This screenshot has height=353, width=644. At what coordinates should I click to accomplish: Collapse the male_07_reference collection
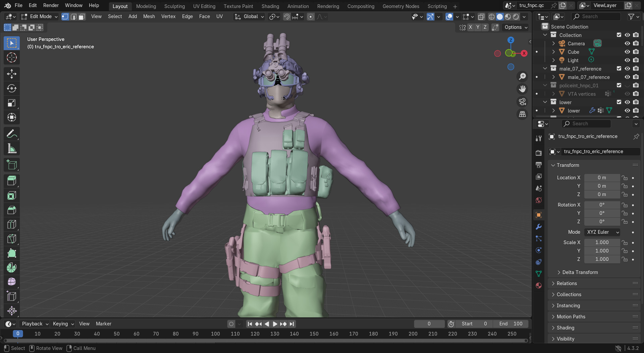(545, 69)
